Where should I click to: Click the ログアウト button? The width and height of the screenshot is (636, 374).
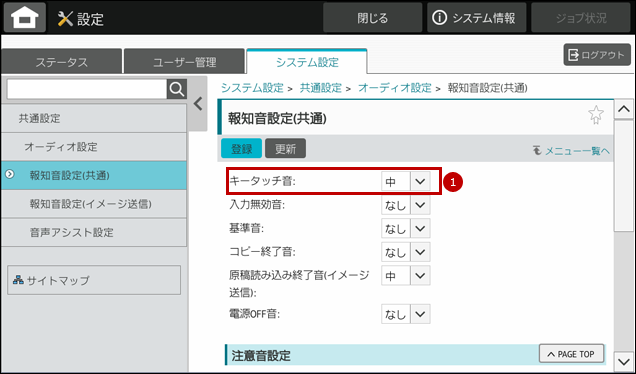click(x=597, y=55)
